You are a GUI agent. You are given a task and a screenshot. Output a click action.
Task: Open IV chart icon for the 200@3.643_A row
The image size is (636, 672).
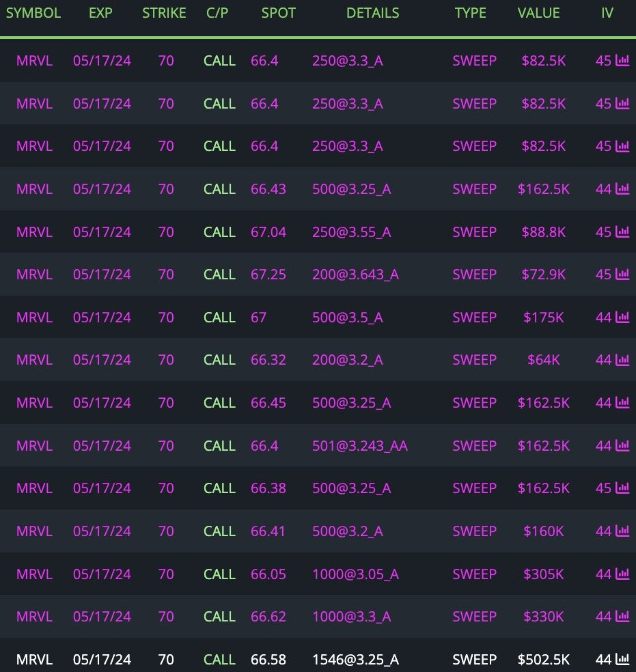pyautogui.click(x=622, y=274)
